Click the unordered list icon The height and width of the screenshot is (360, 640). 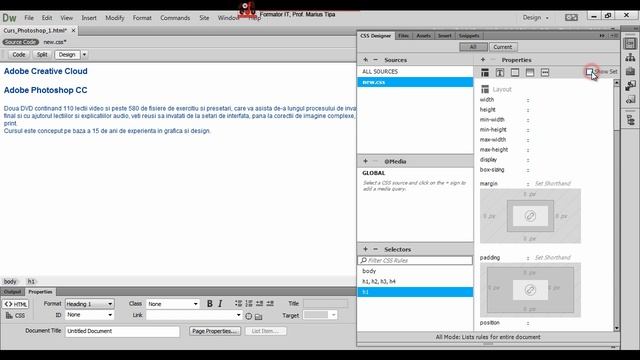[238, 303]
